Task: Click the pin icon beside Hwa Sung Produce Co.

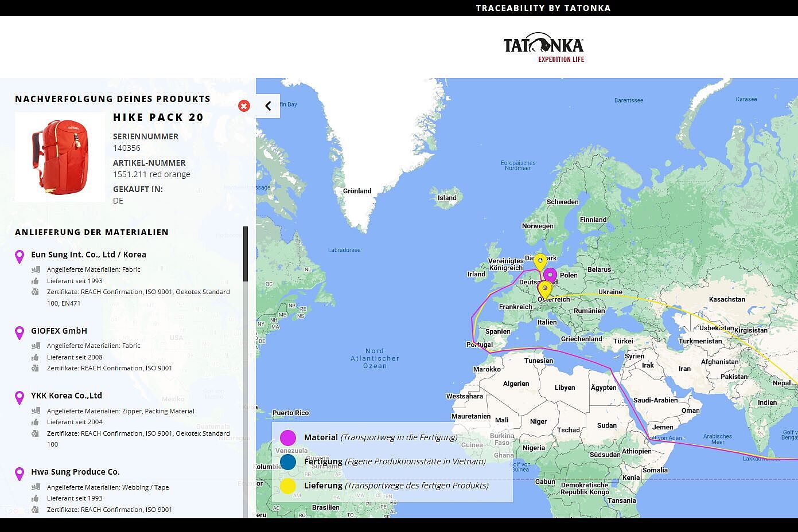Action: click(20, 474)
